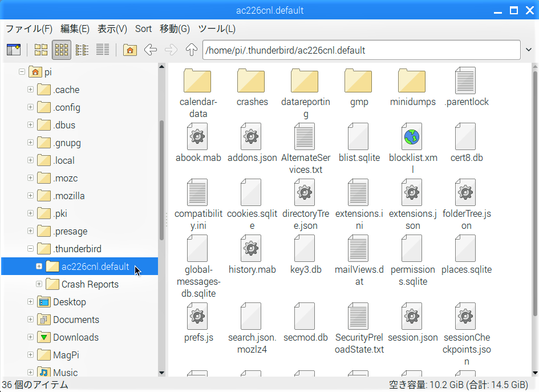539x392 pixels.
Task: Select the history.mab file
Action: [252, 255]
